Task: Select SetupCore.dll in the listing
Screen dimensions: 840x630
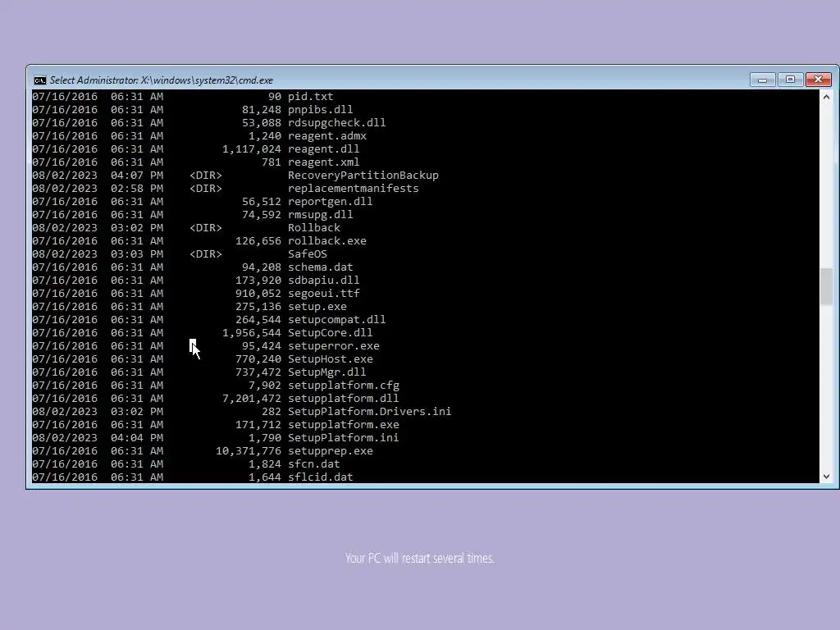Action: tap(331, 333)
